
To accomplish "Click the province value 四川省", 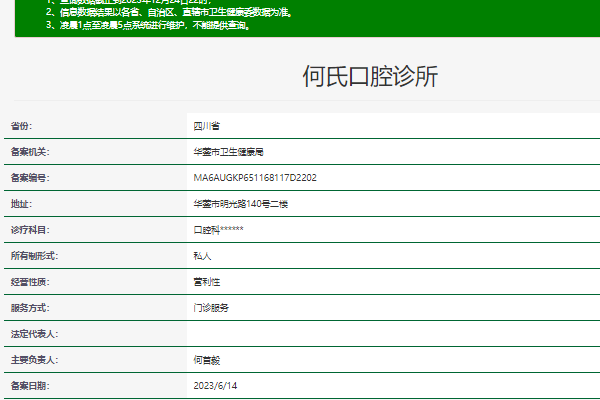I will [x=207, y=126].
